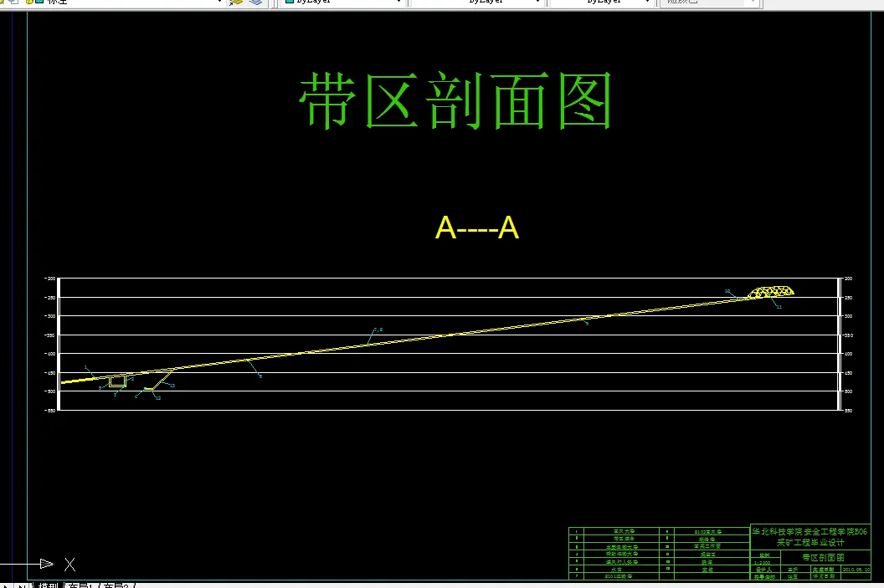Click the UCS X axis marker
884x588 pixels.
(x=69, y=565)
